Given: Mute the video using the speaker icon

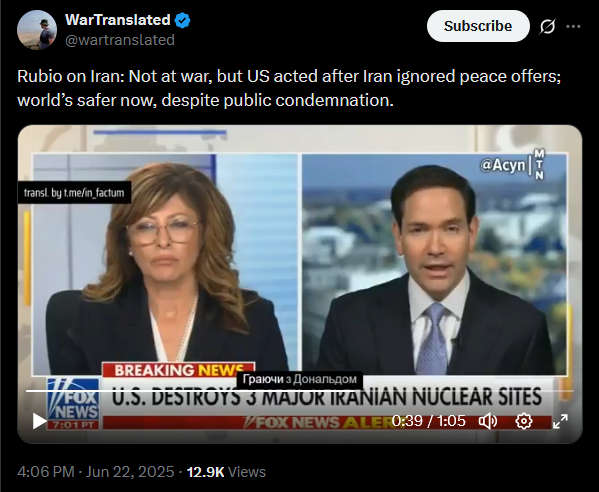Looking at the screenshot, I should tap(488, 421).
